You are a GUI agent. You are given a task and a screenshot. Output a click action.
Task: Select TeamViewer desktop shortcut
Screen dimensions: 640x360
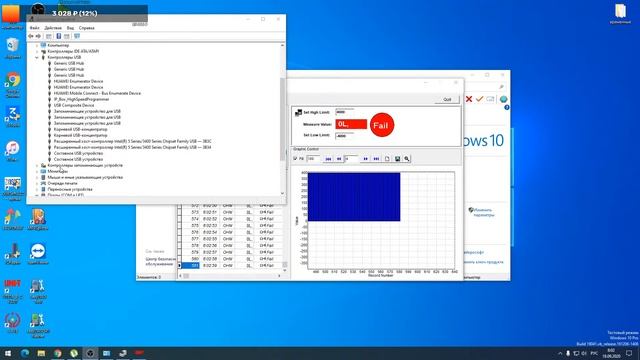tap(38, 254)
